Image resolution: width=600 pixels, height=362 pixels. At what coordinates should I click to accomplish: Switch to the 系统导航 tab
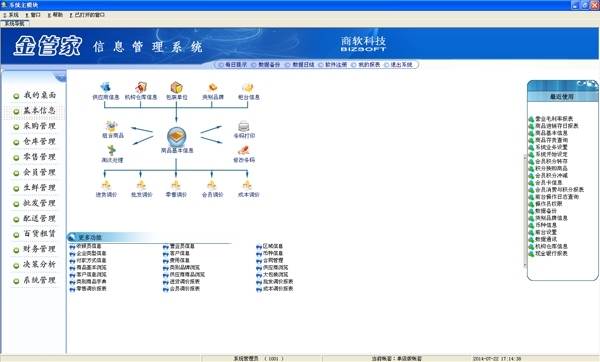point(15,24)
